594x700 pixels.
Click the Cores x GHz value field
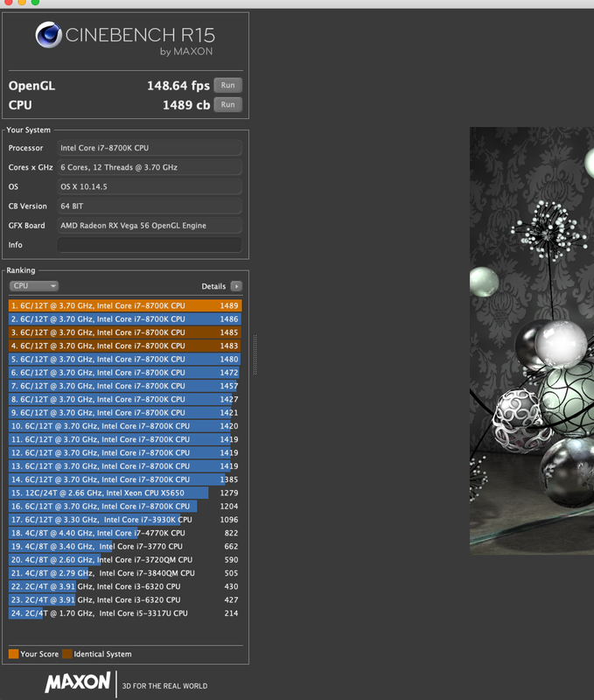(x=150, y=167)
